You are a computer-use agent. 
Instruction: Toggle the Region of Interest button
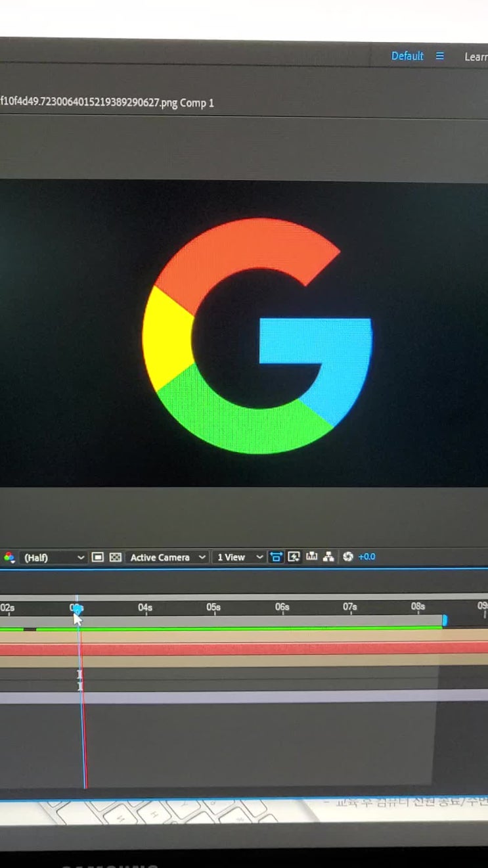pyautogui.click(x=98, y=557)
